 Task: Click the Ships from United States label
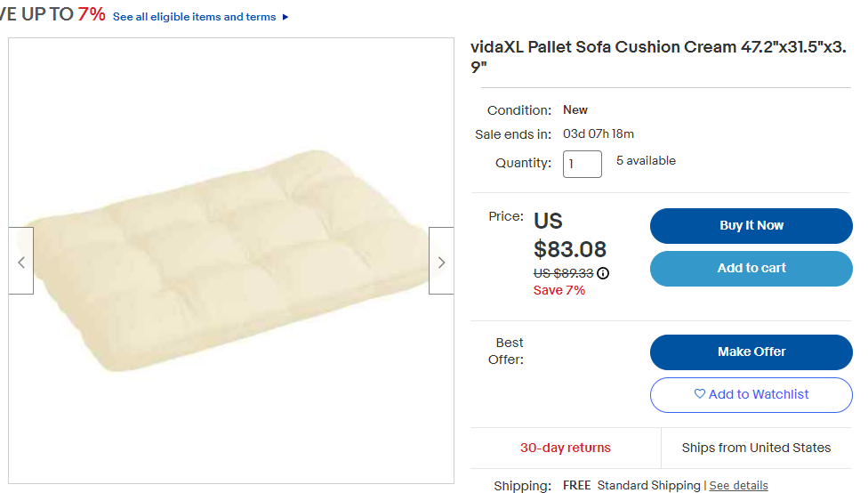(x=756, y=448)
